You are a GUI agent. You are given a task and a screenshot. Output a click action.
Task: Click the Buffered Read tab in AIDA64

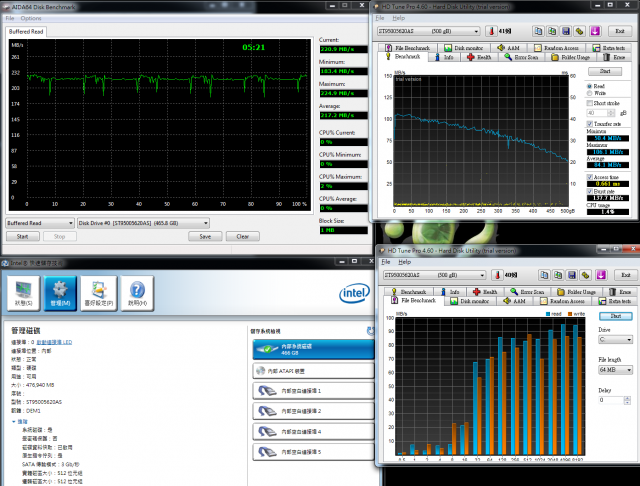(x=26, y=31)
